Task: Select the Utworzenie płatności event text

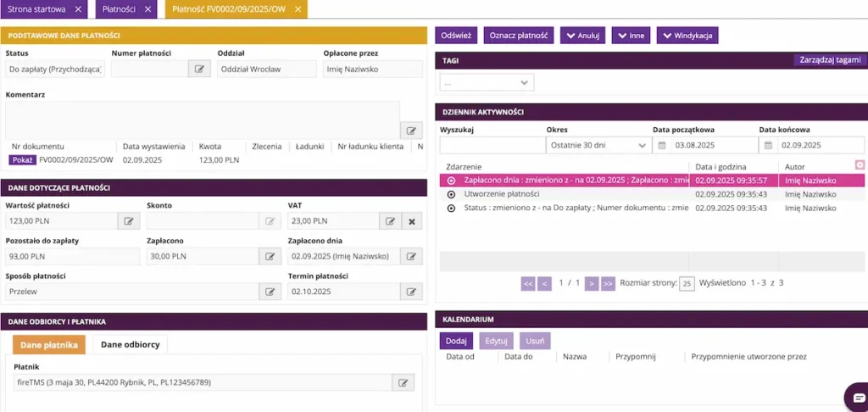Action: tap(502, 194)
